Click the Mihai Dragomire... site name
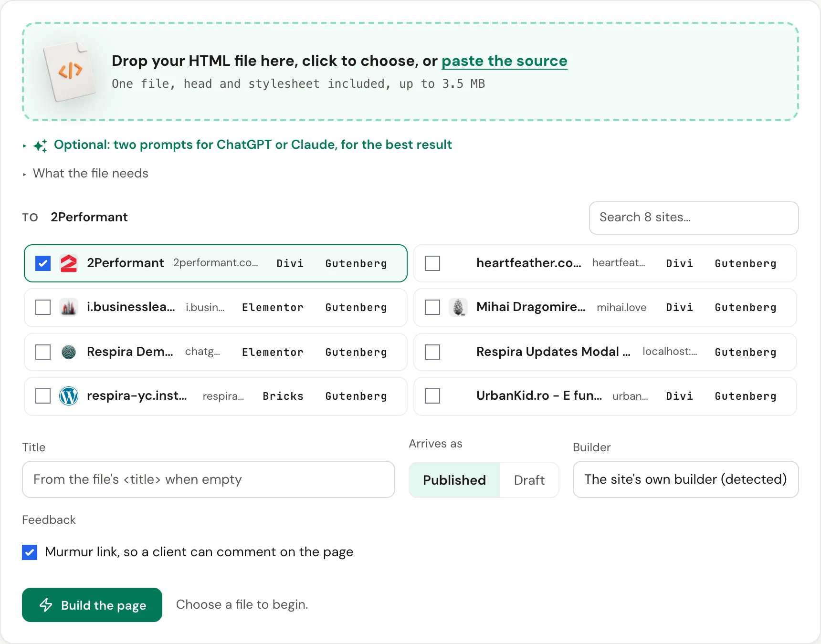The width and height of the screenshot is (821, 644). [531, 307]
